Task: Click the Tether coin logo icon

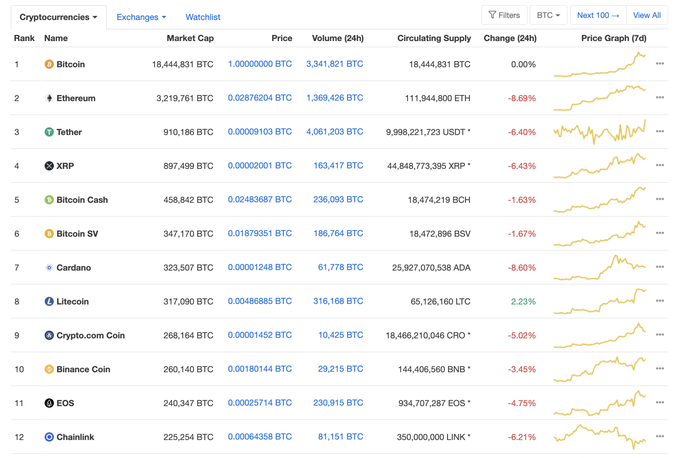Action: pos(49,132)
